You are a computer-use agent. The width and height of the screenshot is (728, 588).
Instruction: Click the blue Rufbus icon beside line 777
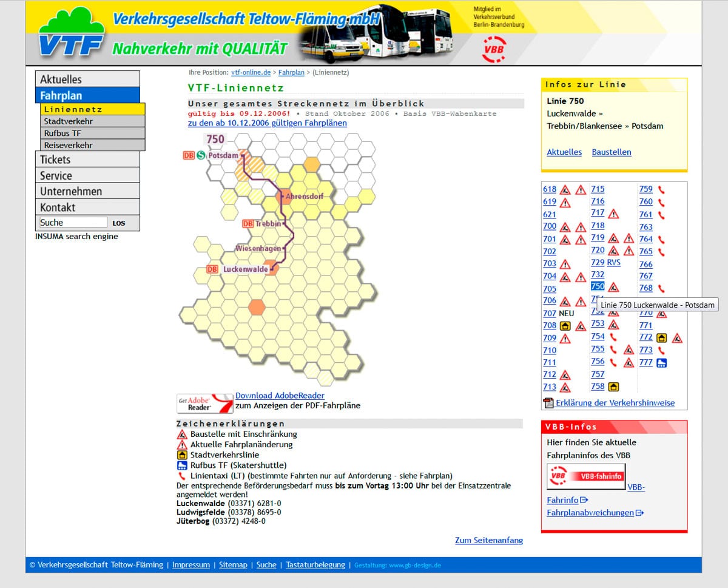[x=661, y=363]
